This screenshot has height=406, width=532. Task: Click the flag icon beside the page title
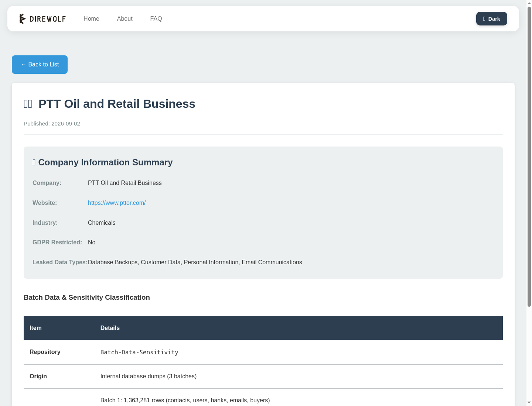click(28, 104)
